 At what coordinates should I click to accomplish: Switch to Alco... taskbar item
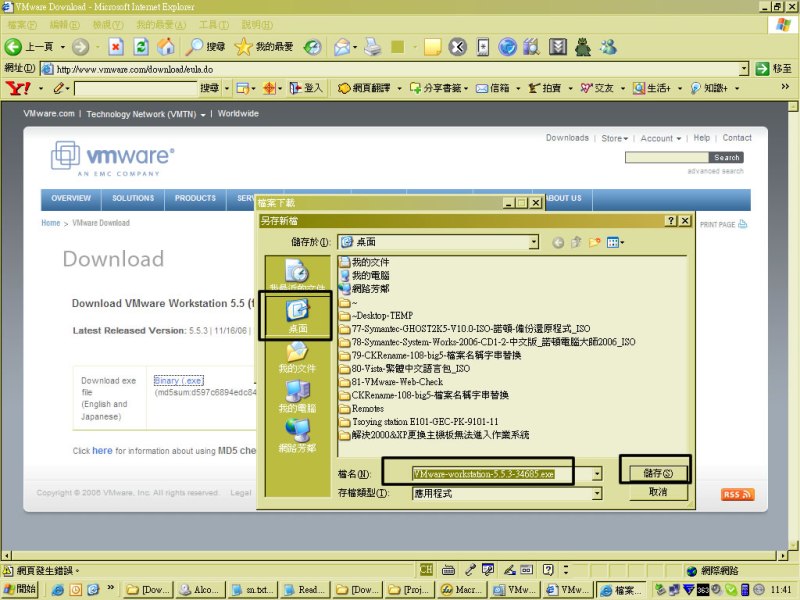(199, 590)
